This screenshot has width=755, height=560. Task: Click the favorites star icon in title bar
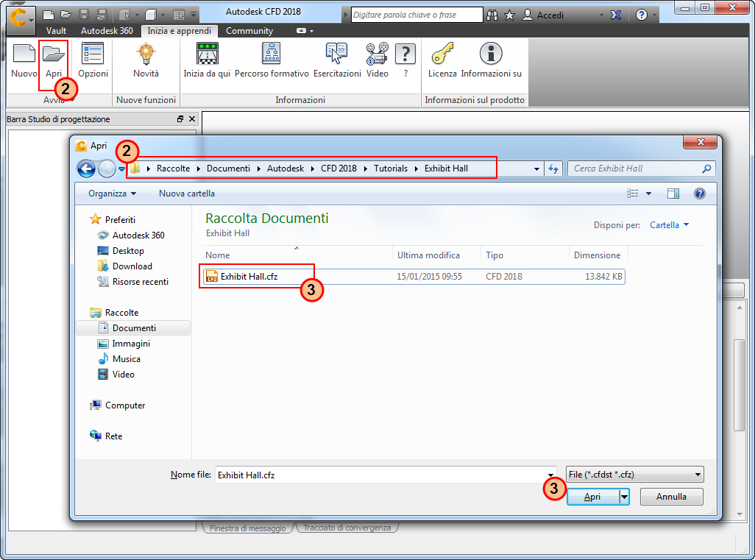point(509,15)
